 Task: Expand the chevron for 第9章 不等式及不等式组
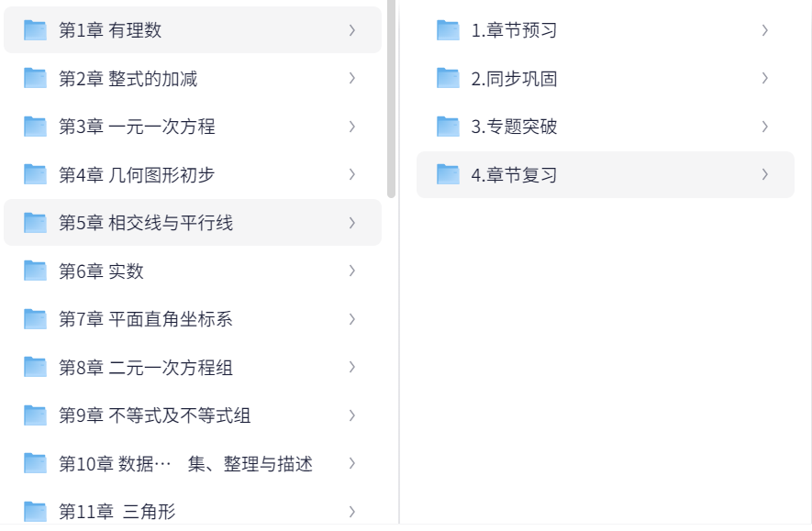point(352,415)
